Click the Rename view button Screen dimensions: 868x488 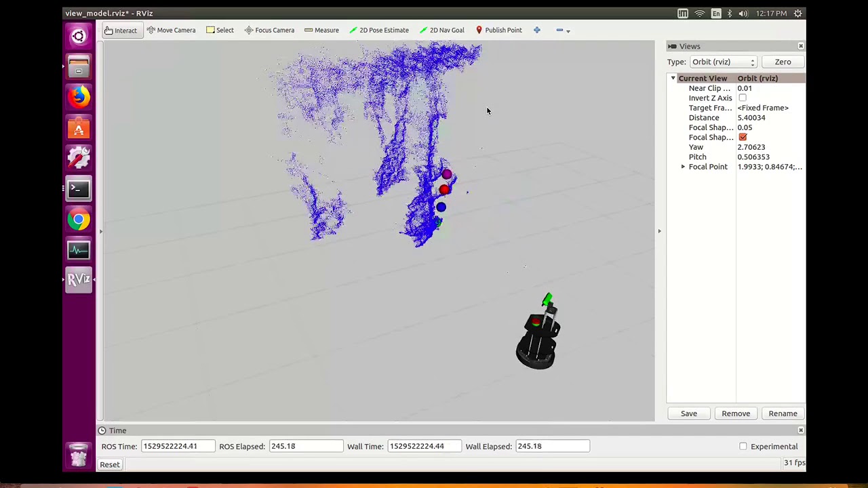point(783,413)
